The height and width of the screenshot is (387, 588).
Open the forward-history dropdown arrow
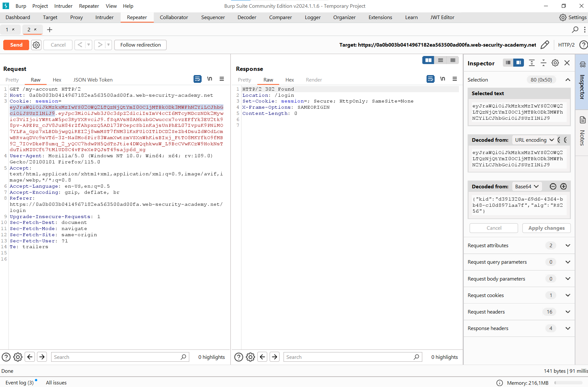108,45
